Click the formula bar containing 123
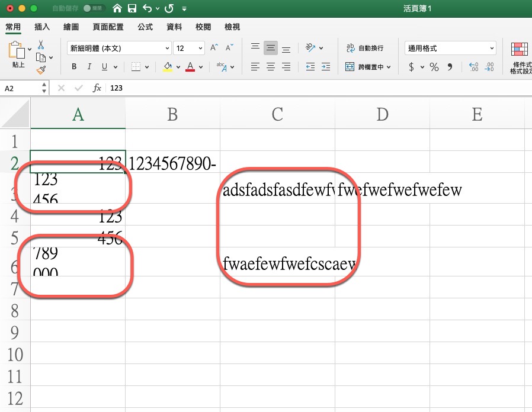Image resolution: width=532 pixels, height=412 pixels. pos(319,88)
